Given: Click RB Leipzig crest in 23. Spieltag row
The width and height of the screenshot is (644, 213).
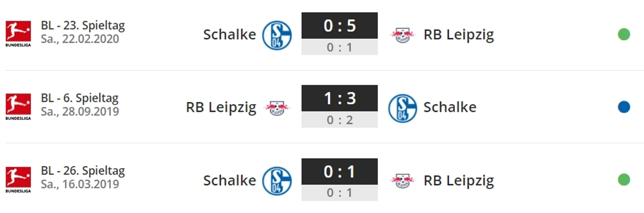Looking at the screenshot, I should coord(402,35).
